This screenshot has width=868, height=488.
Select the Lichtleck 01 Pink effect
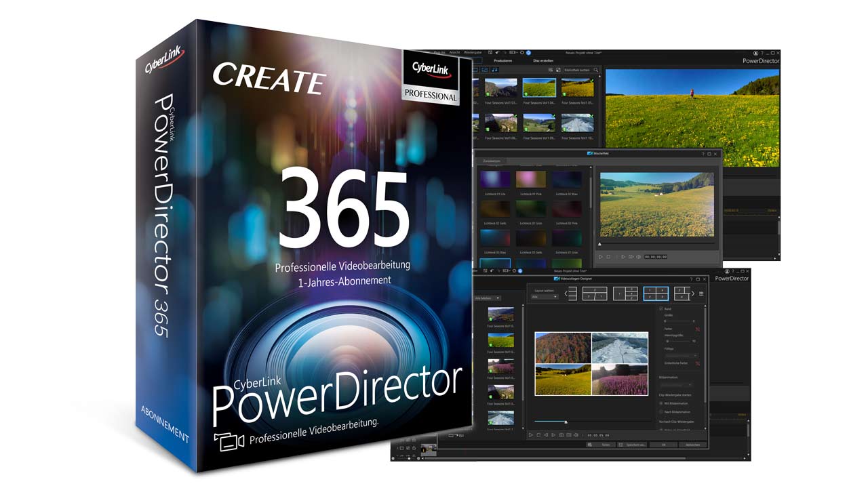coord(531,180)
